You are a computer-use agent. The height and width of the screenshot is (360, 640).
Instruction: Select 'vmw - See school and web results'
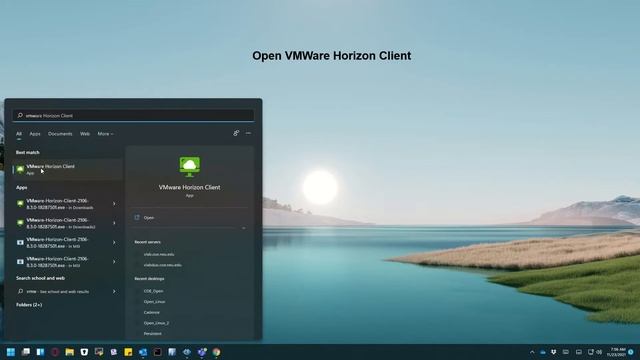58,291
